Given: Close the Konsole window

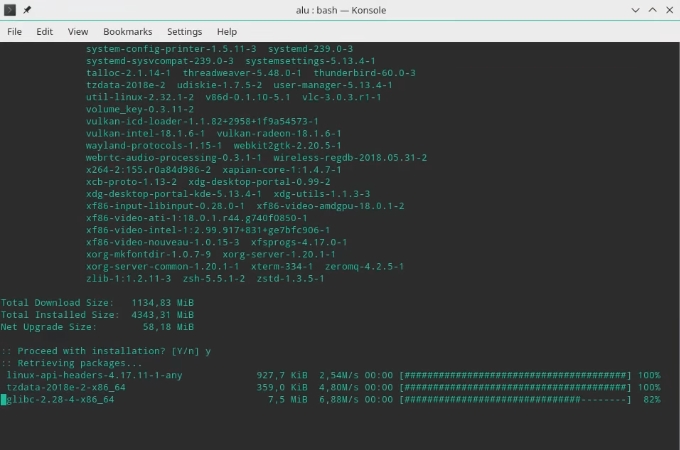Looking at the screenshot, I should [x=669, y=10].
